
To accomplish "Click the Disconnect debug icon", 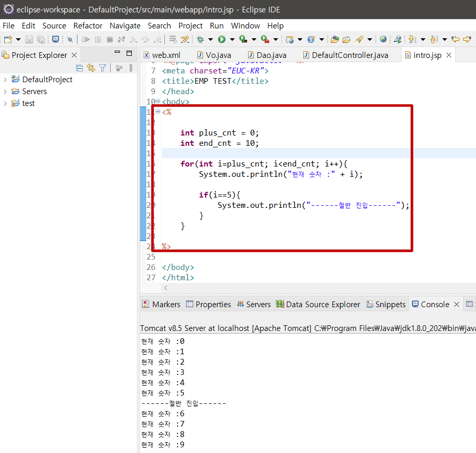I will pos(121,39).
